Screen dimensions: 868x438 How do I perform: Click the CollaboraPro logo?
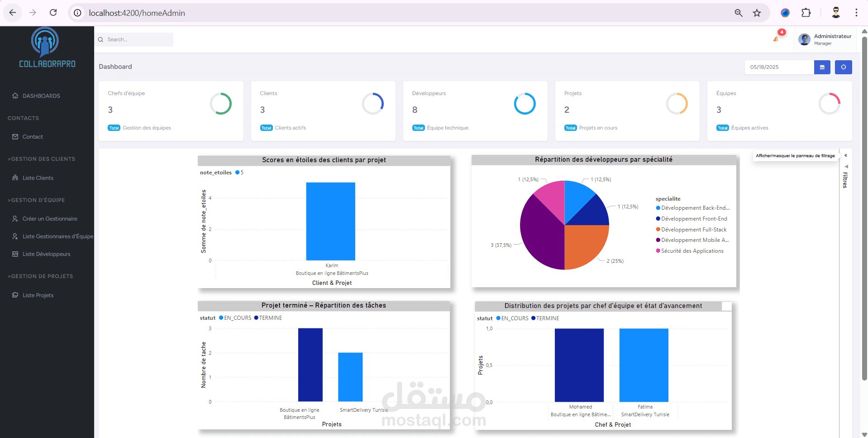click(x=47, y=48)
